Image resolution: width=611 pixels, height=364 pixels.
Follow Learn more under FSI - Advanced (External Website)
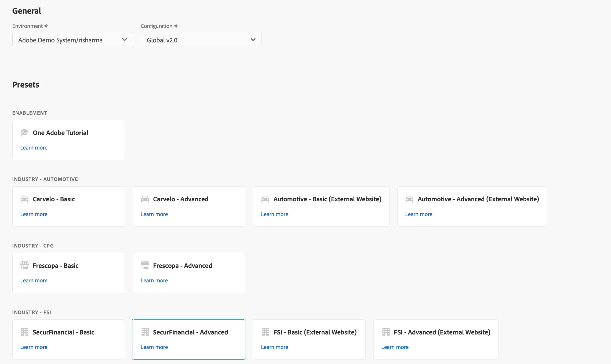tap(395, 347)
